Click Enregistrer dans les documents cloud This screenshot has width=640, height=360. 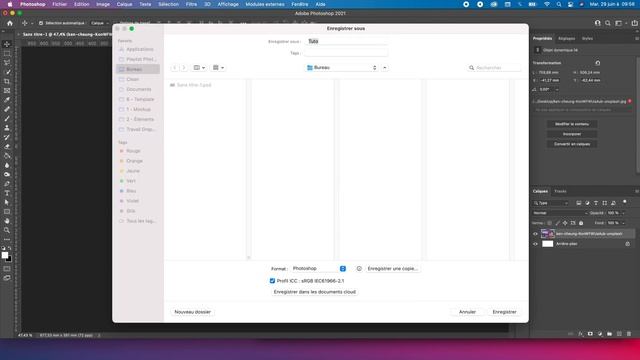[x=315, y=292]
